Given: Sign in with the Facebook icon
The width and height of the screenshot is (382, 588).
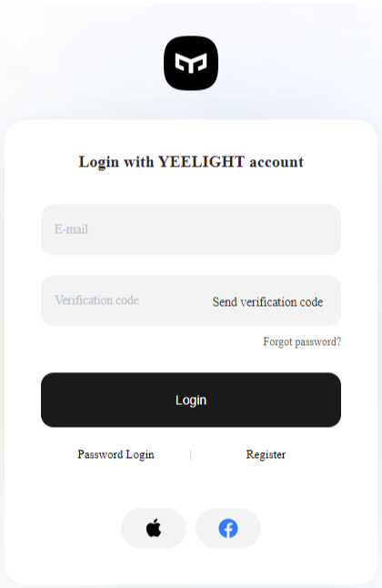Looking at the screenshot, I should (228, 528).
